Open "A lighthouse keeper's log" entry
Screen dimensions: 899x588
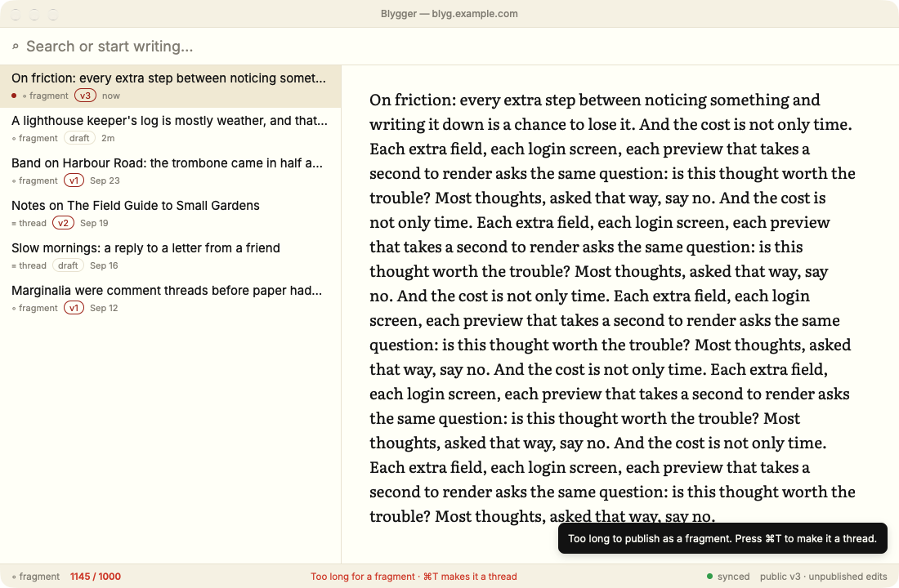point(170,129)
